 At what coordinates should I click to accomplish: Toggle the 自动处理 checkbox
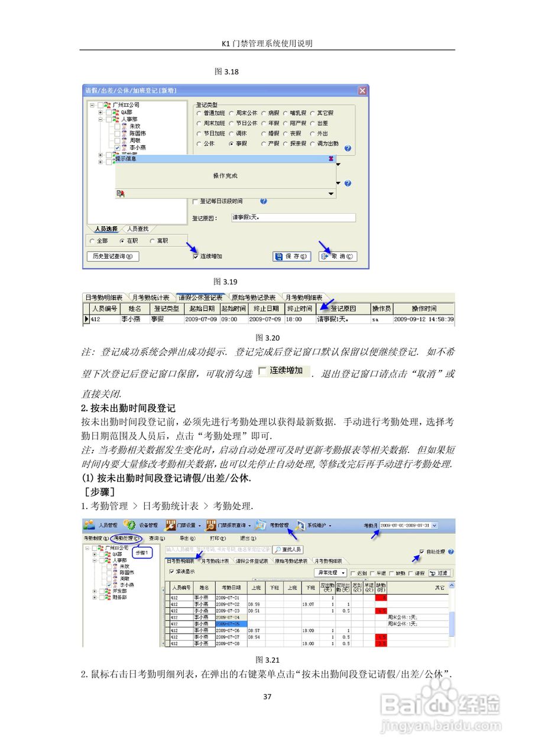click(421, 552)
